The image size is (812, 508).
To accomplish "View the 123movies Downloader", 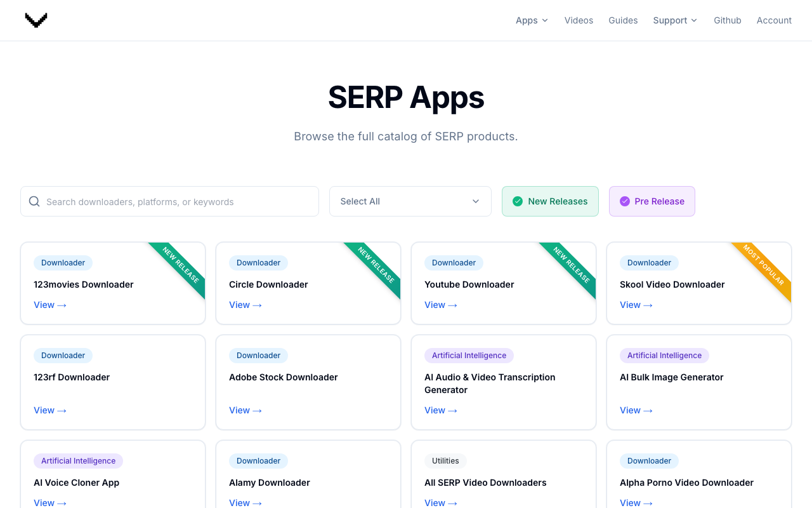I will tap(50, 305).
